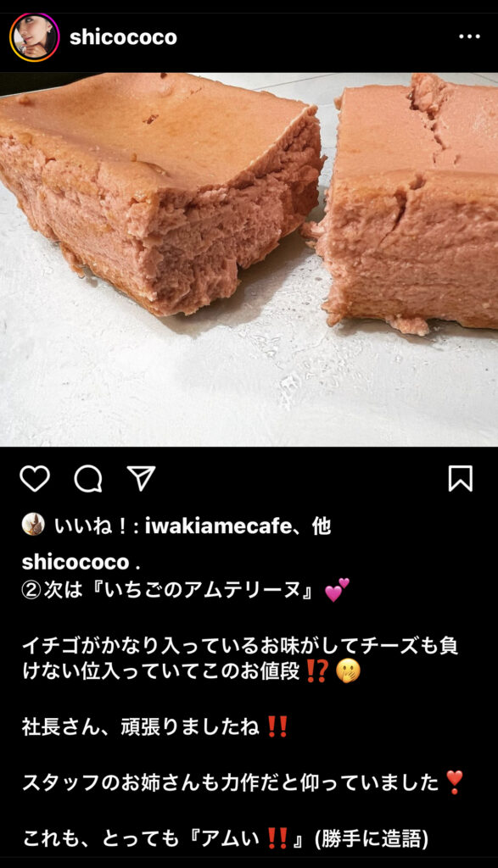Save the post with the bookmark icon
The height and width of the screenshot is (868, 498).
click(x=461, y=478)
